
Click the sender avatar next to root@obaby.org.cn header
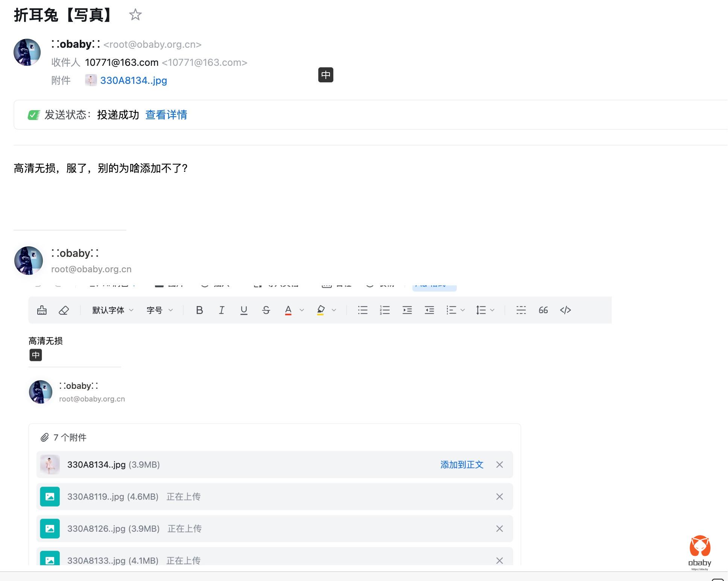(27, 52)
